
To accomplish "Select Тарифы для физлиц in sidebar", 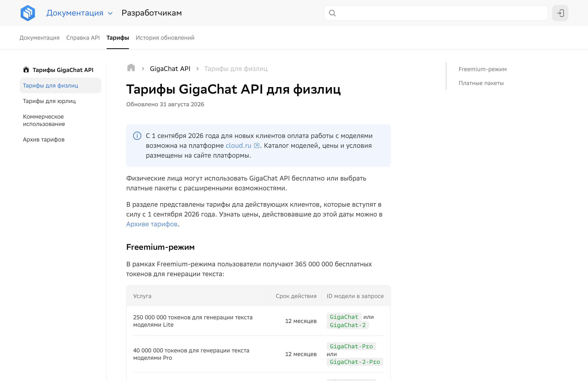I will click(x=60, y=85).
